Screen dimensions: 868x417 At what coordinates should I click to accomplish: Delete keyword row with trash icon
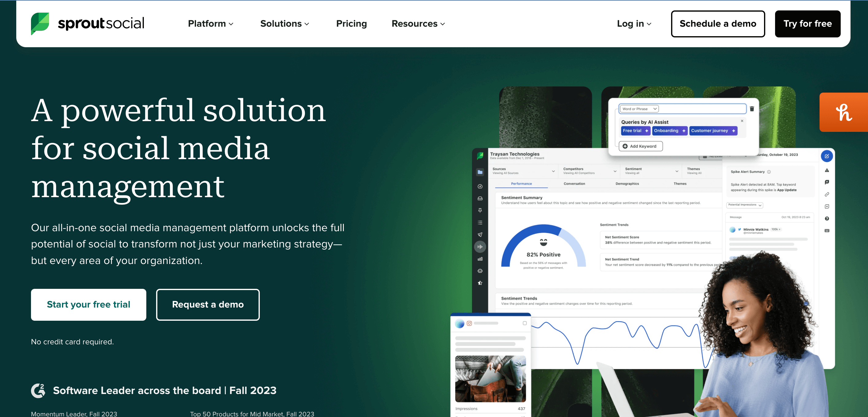[752, 109]
